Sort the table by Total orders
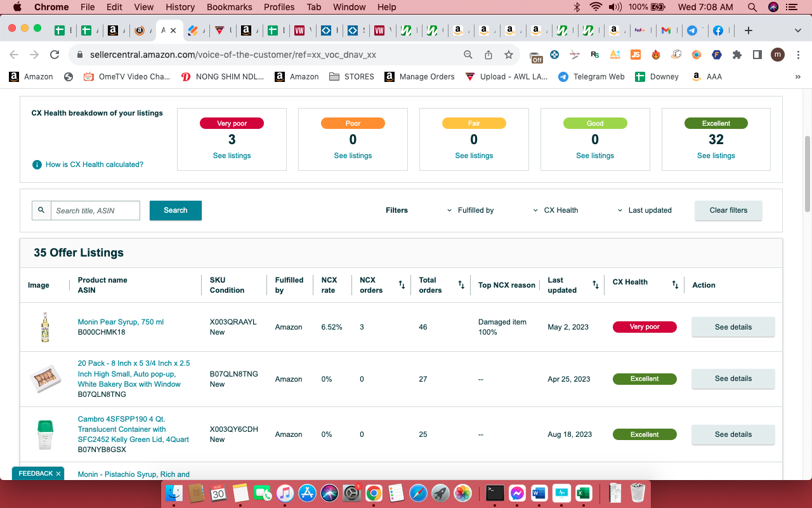 (461, 285)
